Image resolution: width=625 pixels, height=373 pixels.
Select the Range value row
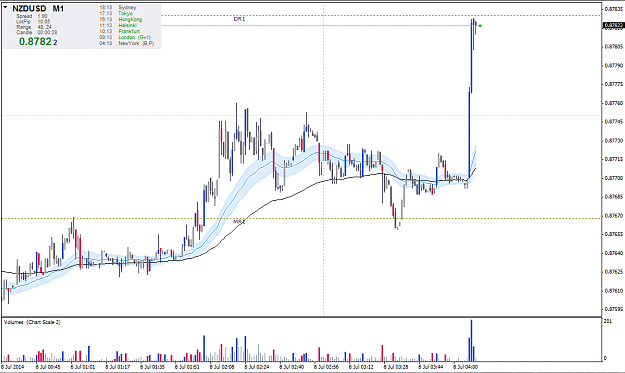coord(34,27)
